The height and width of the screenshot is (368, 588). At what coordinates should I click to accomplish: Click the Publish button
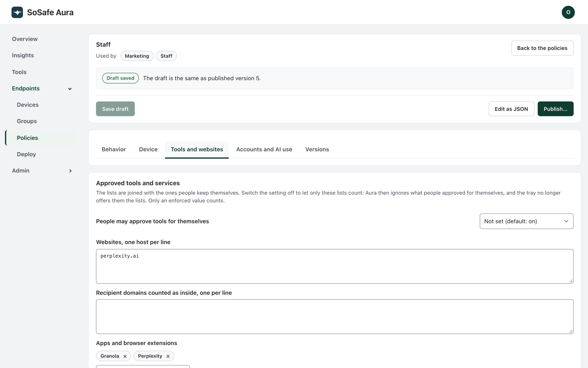coord(555,109)
